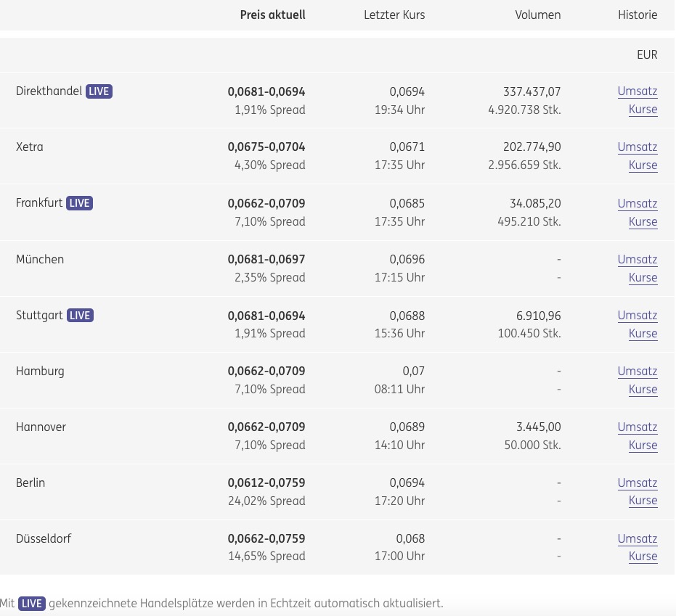Screen dimensions: 676x616
Task: Click the Volumen column header
Action: click(x=537, y=15)
